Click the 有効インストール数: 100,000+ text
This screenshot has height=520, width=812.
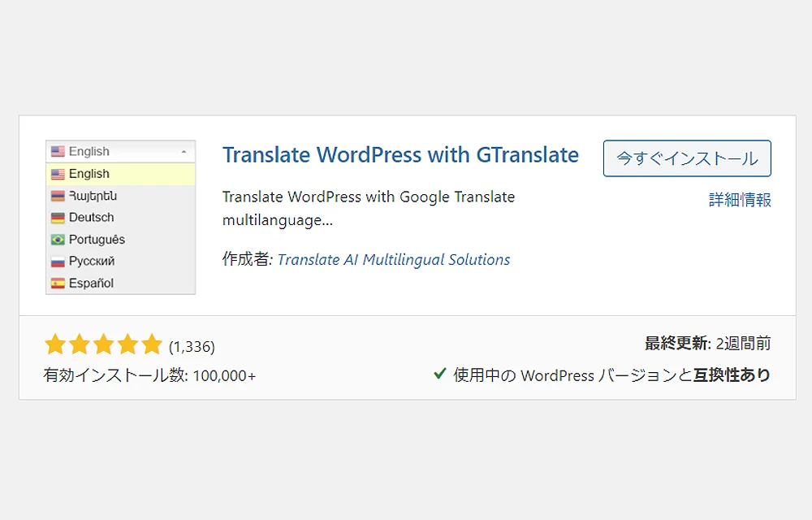[x=149, y=375]
